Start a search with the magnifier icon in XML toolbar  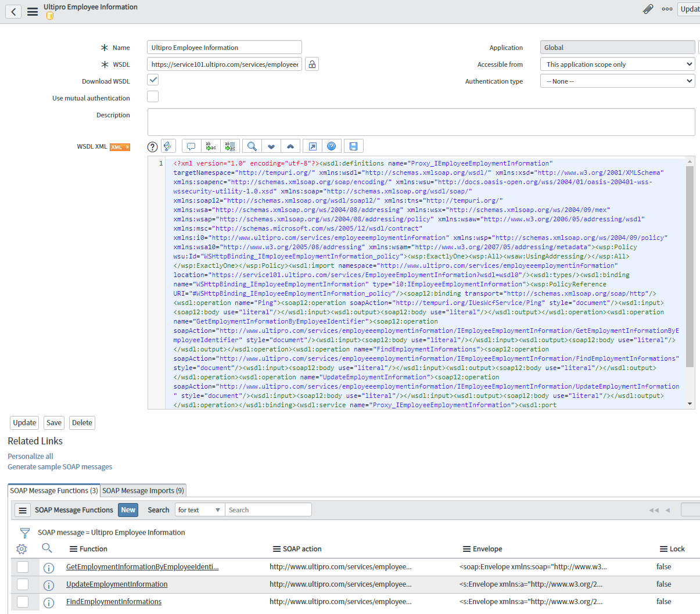tap(252, 146)
